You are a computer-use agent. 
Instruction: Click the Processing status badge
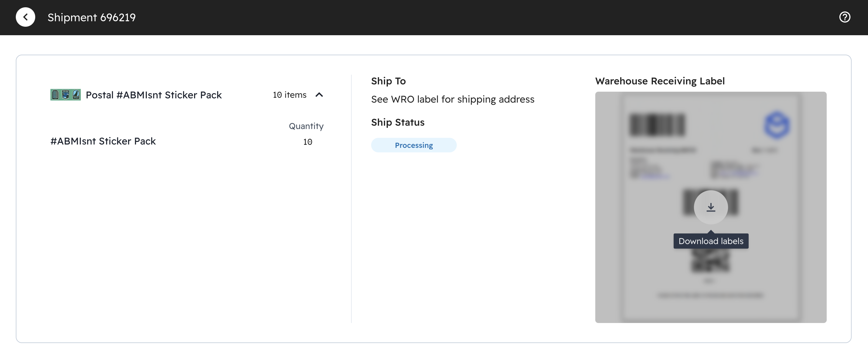click(x=413, y=145)
